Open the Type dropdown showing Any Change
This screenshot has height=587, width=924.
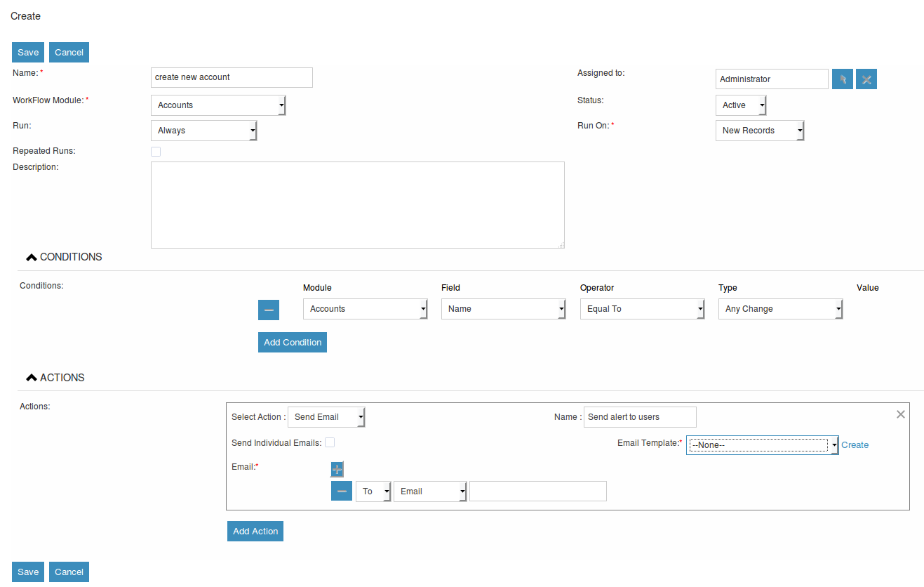click(x=781, y=309)
